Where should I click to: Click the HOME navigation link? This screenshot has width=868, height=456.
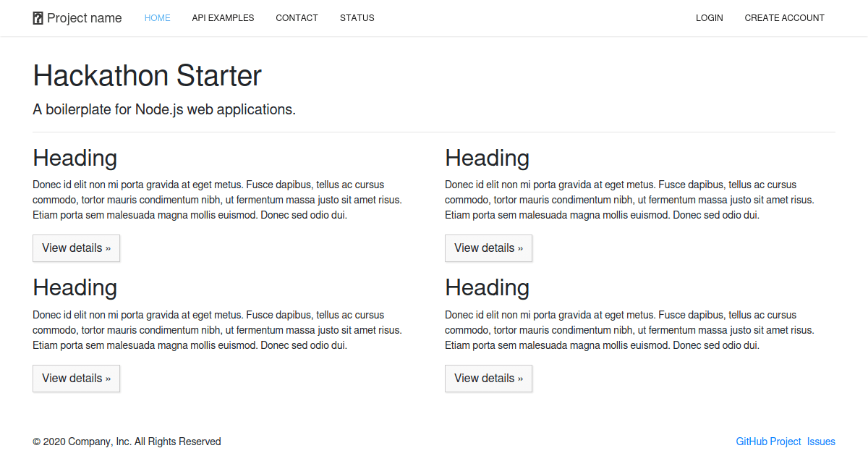pyautogui.click(x=157, y=18)
